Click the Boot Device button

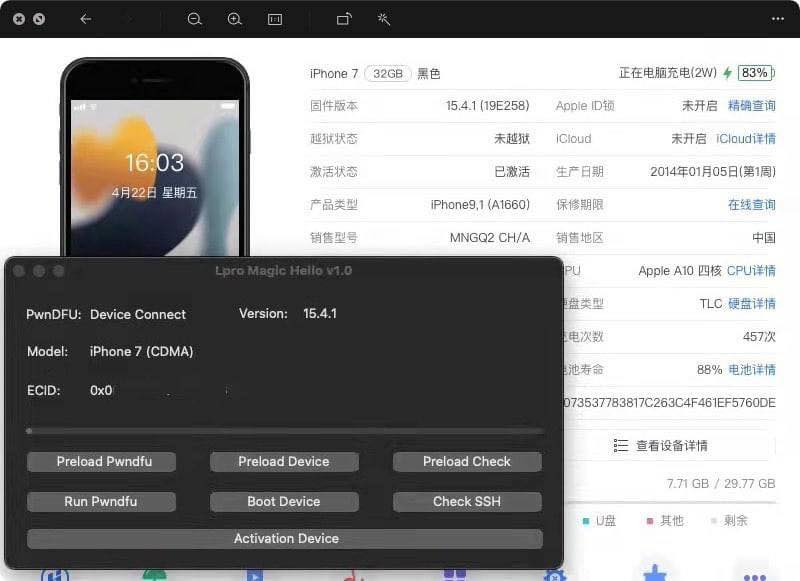[x=284, y=501]
